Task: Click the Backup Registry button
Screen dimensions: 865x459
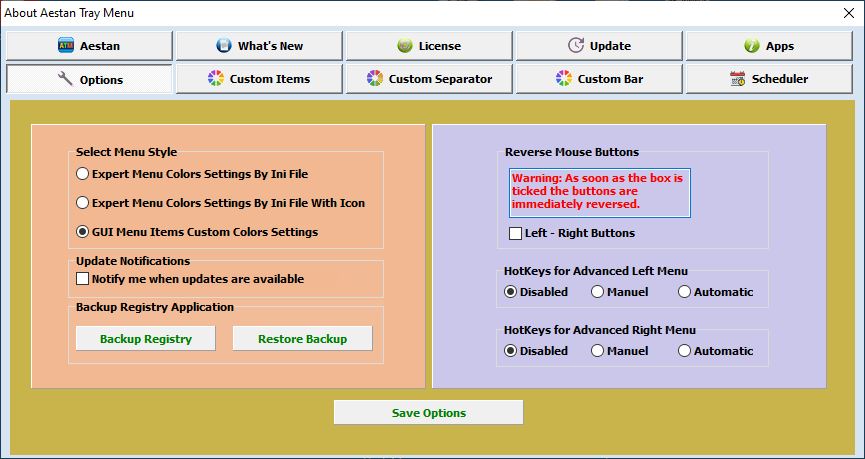Action: click(146, 339)
